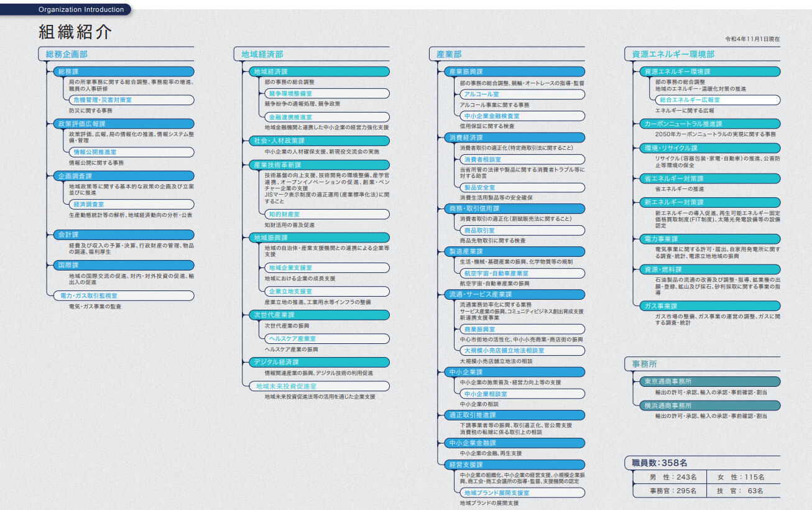Click the 職員数：358名 staff count heading
The width and height of the screenshot is (812, 510).
point(660,463)
